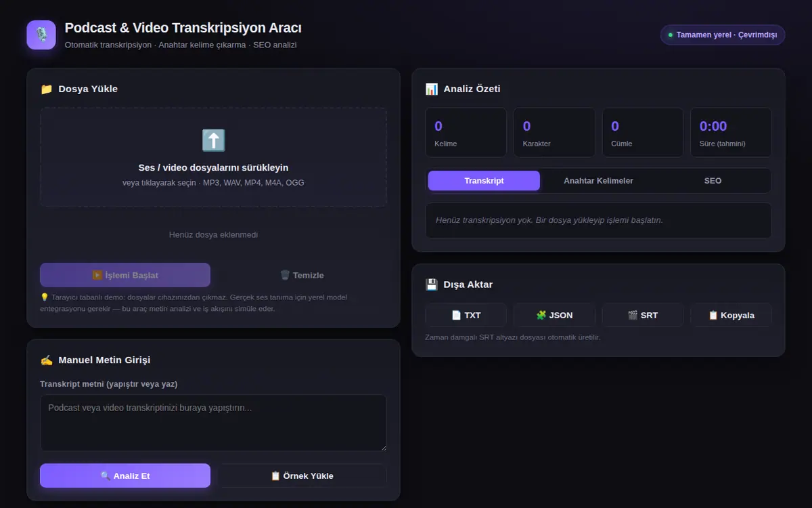Click the Cümle count card
This screenshot has height=508, width=812.
(643, 132)
